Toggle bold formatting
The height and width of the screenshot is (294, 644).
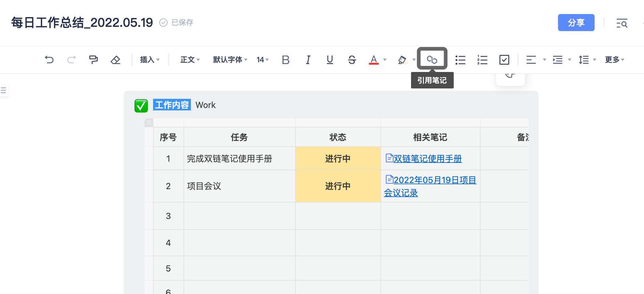pyautogui.click(x=285, y=60)
